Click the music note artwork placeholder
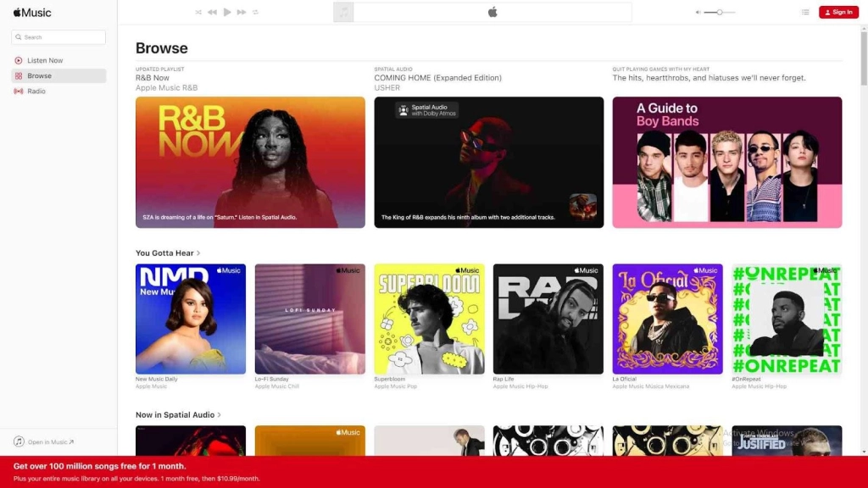Viewport: 868px width, 488px height. point(343,12)
